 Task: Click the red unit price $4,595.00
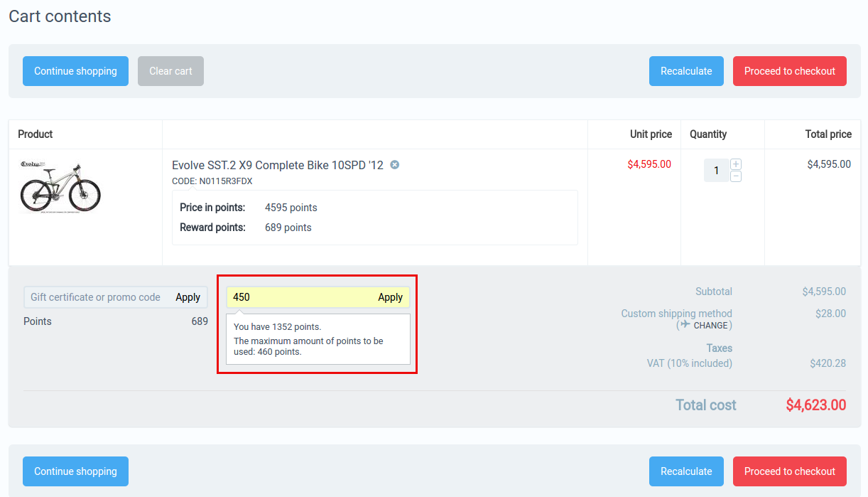pyautogui.click(x=649, y=164)
